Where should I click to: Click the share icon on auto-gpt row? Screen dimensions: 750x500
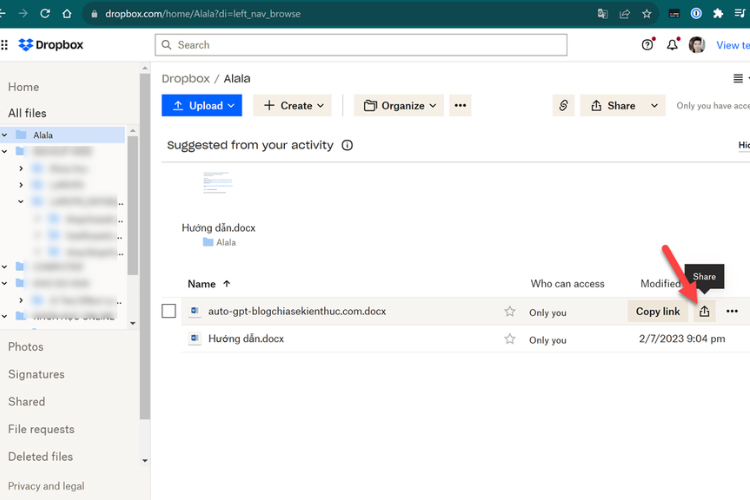[x=704, y=311]
